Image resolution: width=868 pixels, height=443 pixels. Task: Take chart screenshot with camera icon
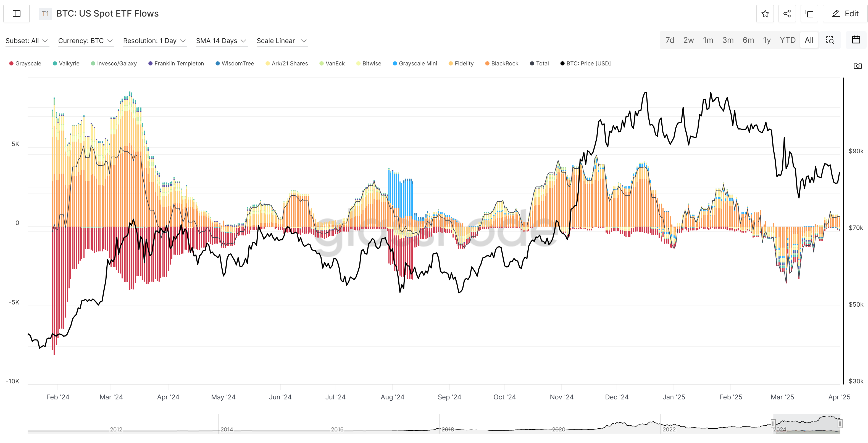[x=858, y=66]
